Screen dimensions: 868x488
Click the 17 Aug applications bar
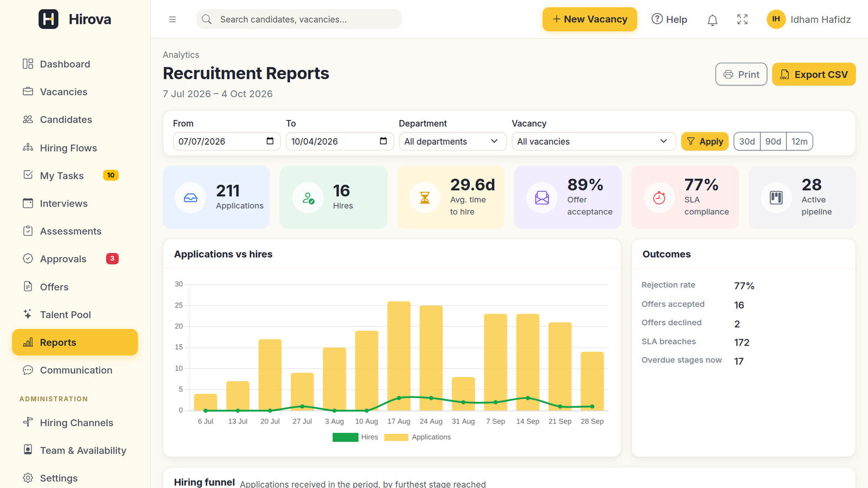click(x=399, y=356)
